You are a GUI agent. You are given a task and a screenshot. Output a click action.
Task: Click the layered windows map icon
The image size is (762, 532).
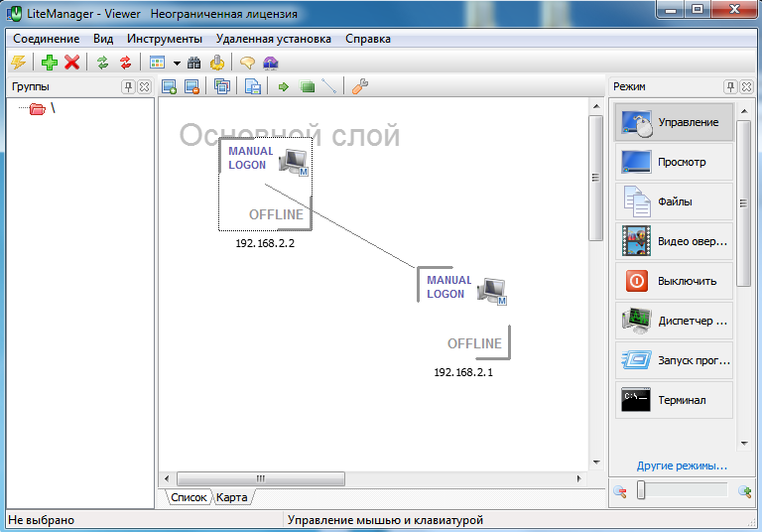[222, 86]
